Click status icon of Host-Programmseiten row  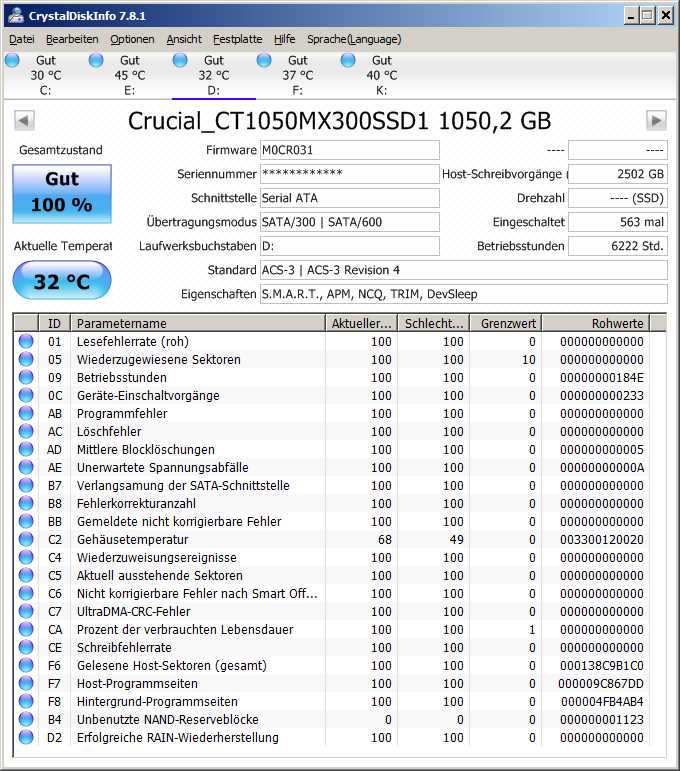(26, 683)
